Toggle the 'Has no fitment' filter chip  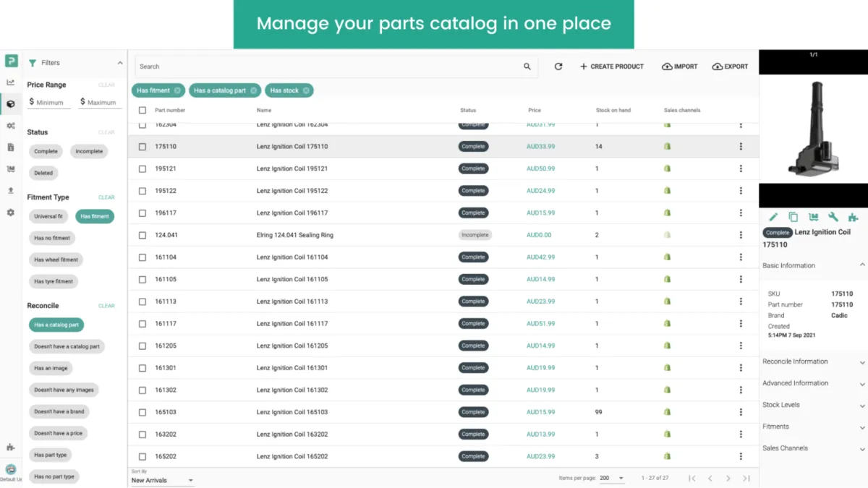pos(52,238)
